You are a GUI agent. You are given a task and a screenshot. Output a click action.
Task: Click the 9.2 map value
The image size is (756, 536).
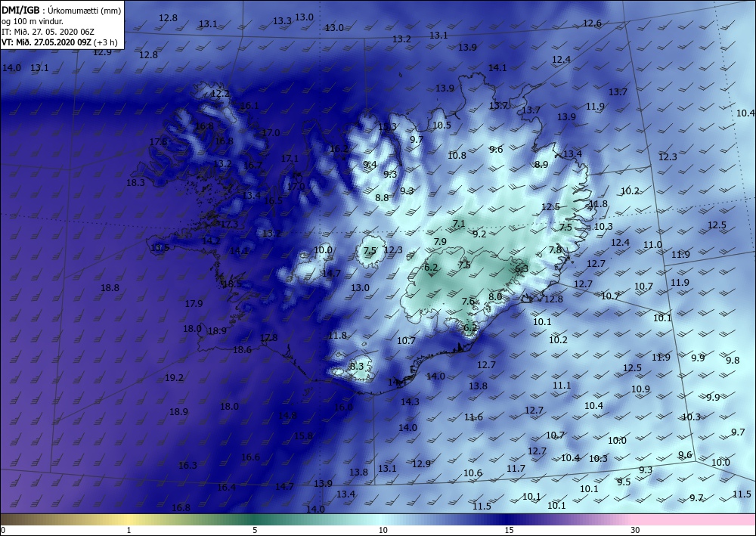[479, 234]
